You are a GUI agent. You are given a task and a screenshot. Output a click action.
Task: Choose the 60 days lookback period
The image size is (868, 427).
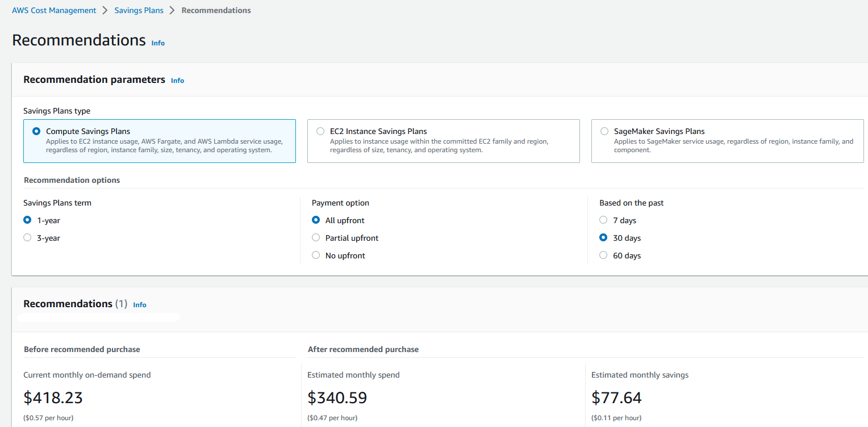(603, 255)
